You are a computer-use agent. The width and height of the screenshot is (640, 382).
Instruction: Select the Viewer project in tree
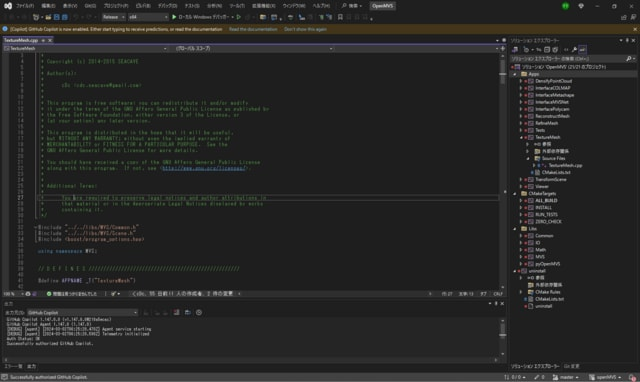point(542,187)
